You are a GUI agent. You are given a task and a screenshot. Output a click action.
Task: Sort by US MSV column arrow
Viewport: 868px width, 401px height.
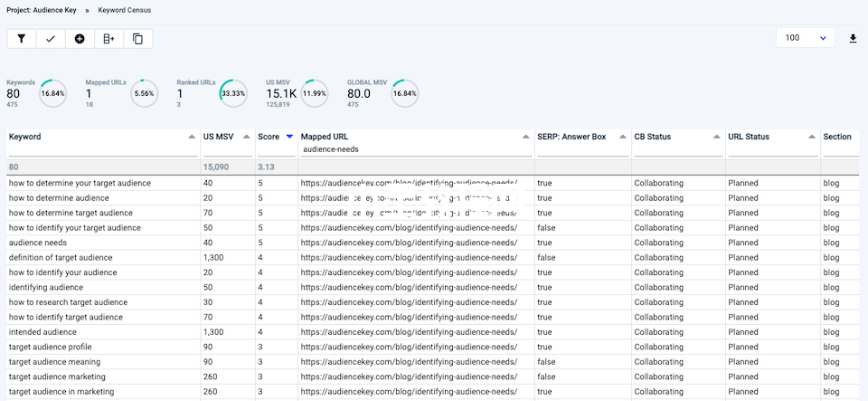coord(246,137)
